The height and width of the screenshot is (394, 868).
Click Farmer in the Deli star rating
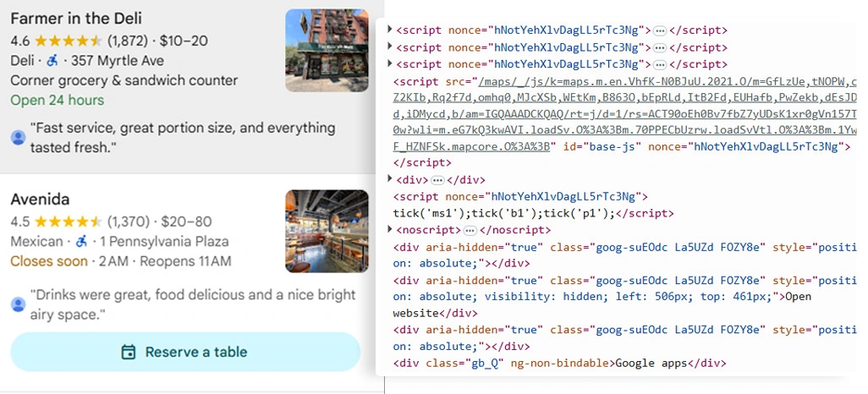68,41
